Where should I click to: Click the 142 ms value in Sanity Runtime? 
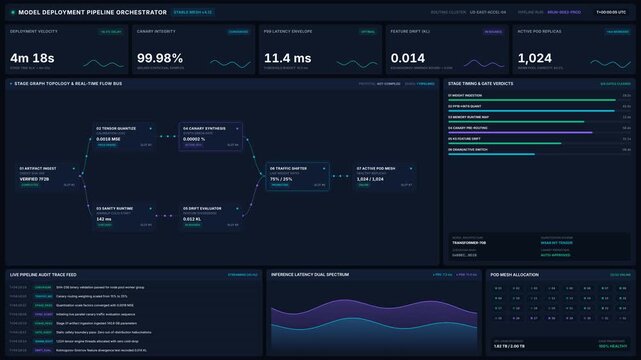coord(104,219)
